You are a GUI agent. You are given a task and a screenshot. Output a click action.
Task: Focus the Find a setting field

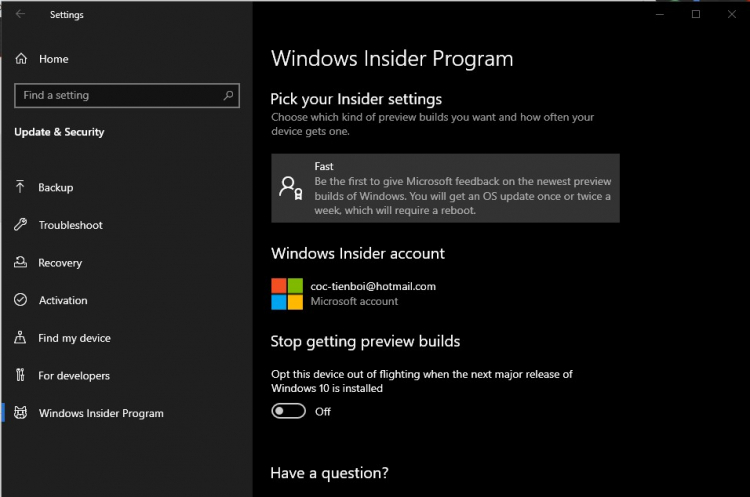click(127, 95)
